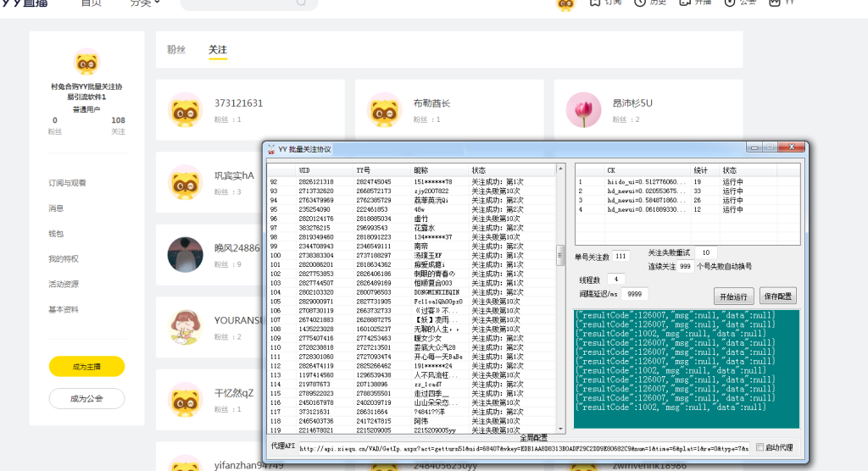Screen dimensions: 868x471
Task: Open the cartoon girl avatar of YOURANS
Action: pyautogui.click(x=185, y=327)
